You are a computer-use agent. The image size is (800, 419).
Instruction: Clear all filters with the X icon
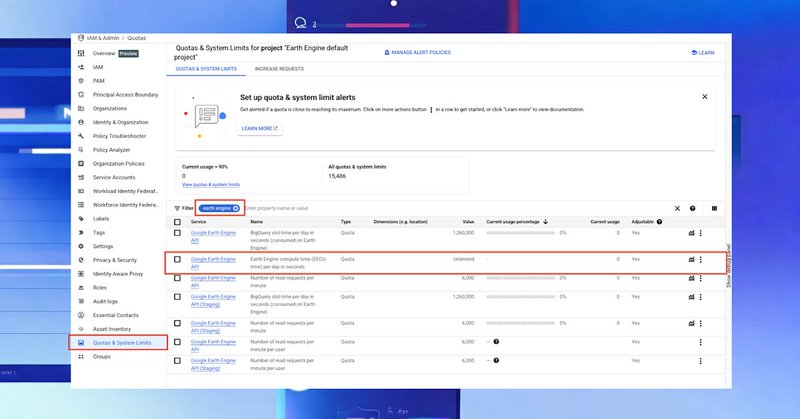pos(677,208)
